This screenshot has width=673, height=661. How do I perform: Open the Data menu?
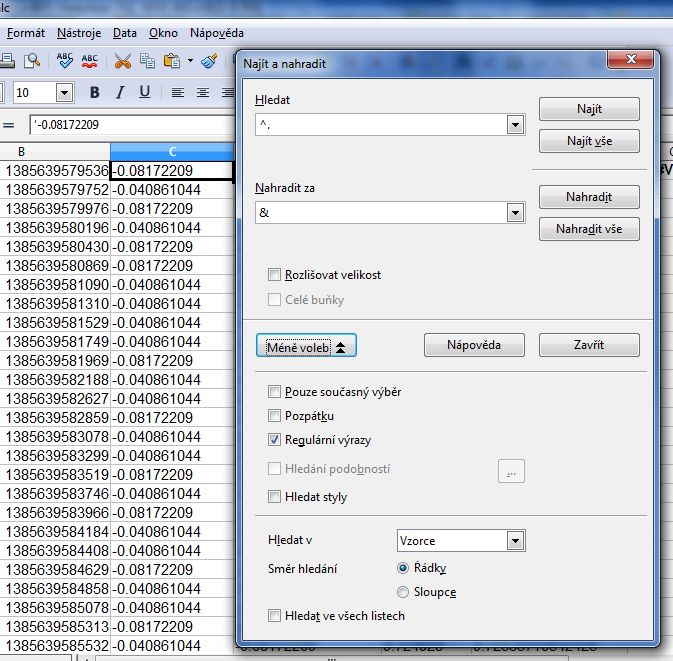(125, 33)
